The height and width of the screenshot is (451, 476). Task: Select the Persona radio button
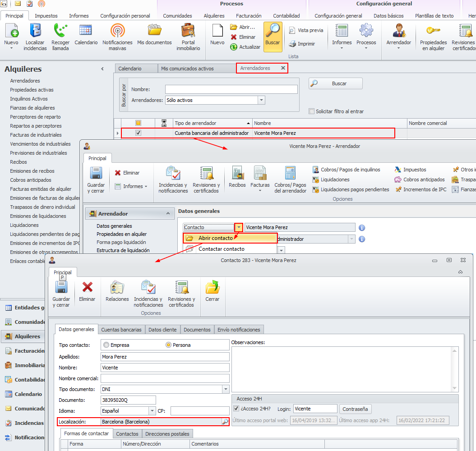tap(168, 345)
